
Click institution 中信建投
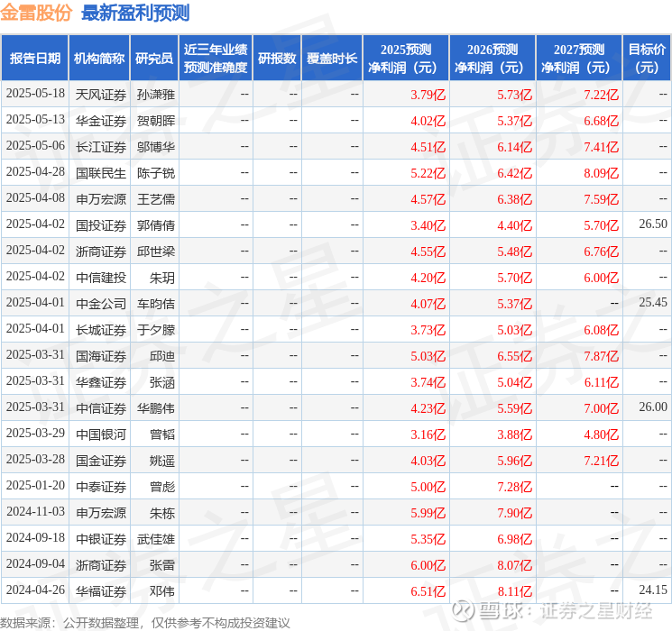[101, 277]
